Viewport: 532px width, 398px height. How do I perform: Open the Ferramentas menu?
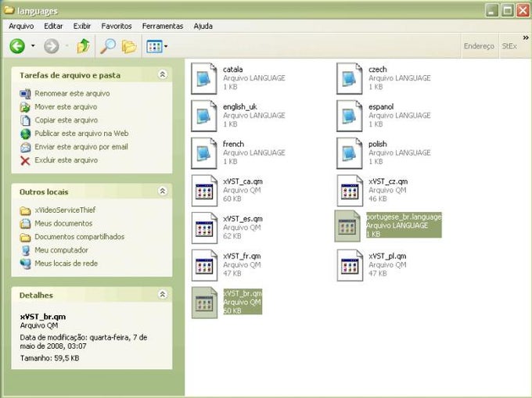163,26
